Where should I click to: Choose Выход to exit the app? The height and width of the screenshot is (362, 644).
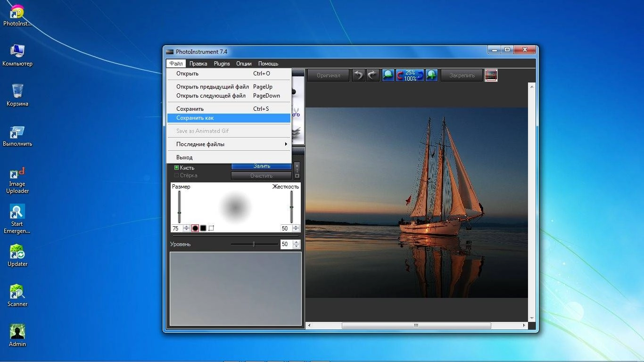coord(229,157)
